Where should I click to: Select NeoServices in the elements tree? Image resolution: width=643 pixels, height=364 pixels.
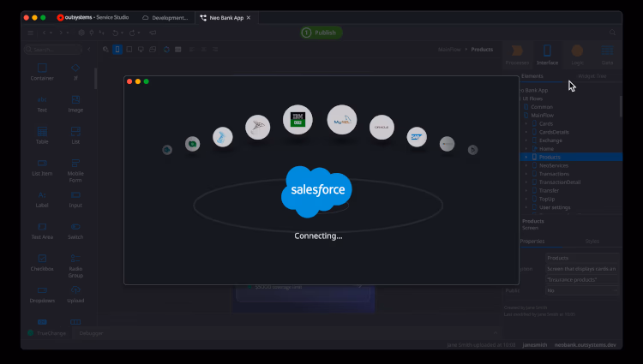point(554,165)
